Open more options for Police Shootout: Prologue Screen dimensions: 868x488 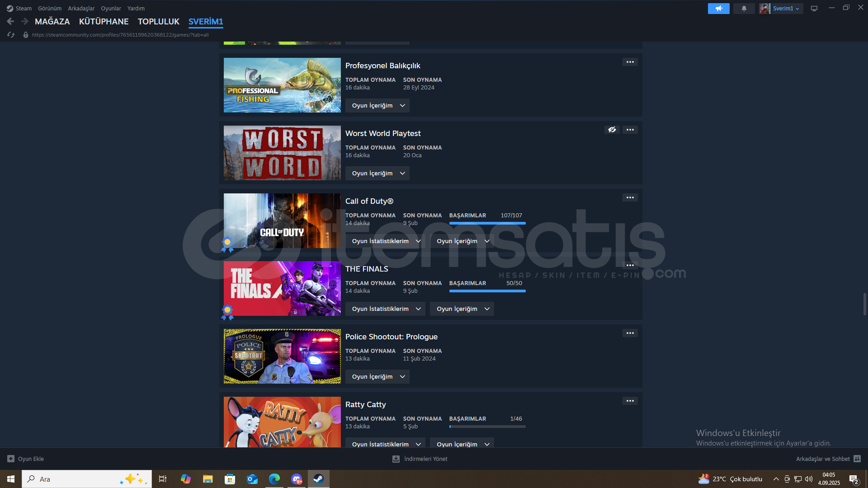coord(630,333)
